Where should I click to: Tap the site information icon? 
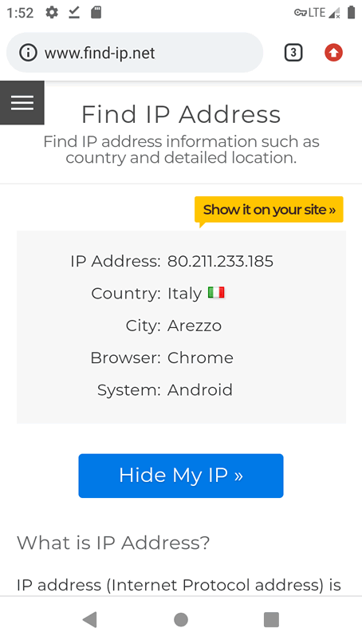pyautogui.click(x=28, y=53)
